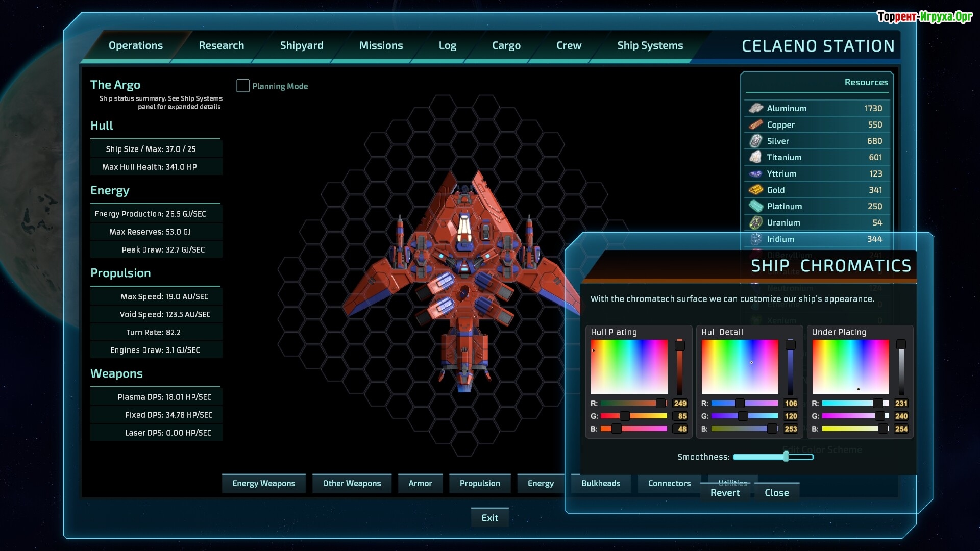Screen dimensions: 980x551
Task: Click the Copper resource icon
Action: [x=755, y=124]
